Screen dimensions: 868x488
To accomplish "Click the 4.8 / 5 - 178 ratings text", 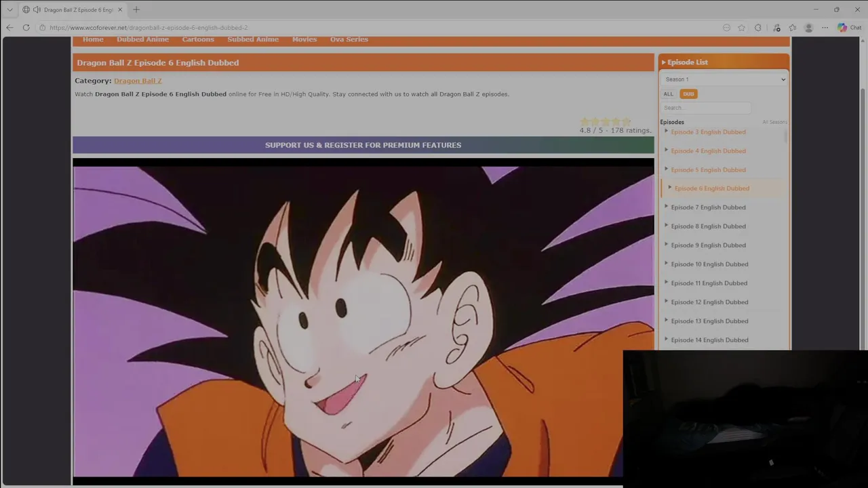I will (615, 130).
